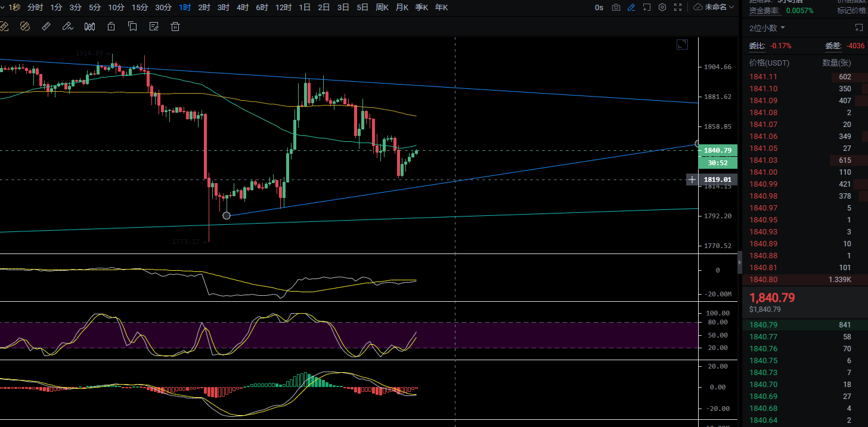Open chart settings hexagon icon
Viewport: 868px width, 427px height.
[x=662, y=7]
